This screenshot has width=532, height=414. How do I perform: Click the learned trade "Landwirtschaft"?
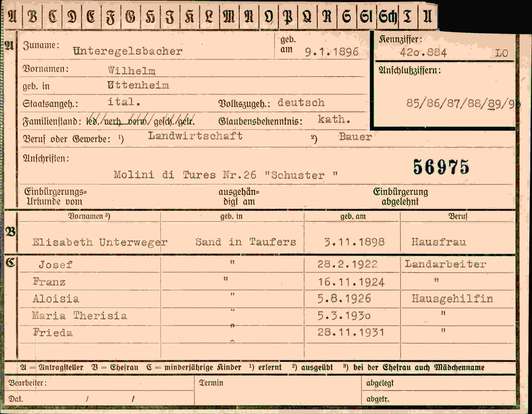195,136
